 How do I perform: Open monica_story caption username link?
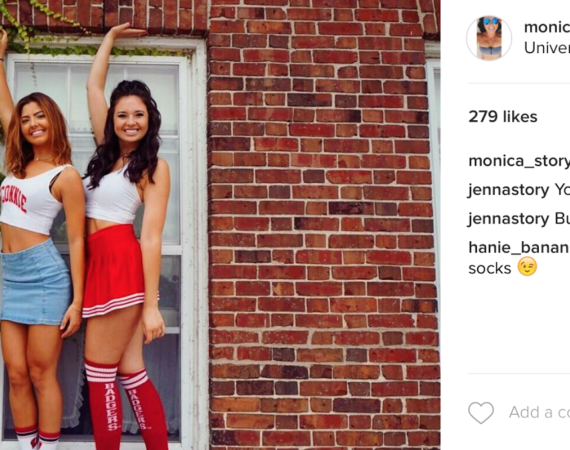(x=519, y=161)
